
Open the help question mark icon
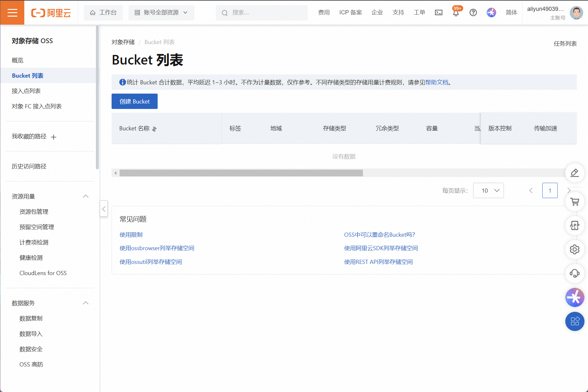point(473,12)
